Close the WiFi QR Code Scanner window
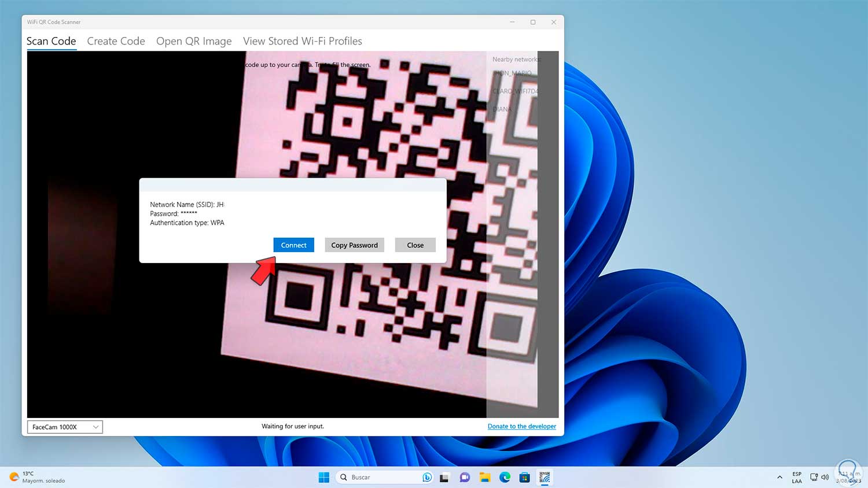Screen dimensions: 868x488 point(554,22)
